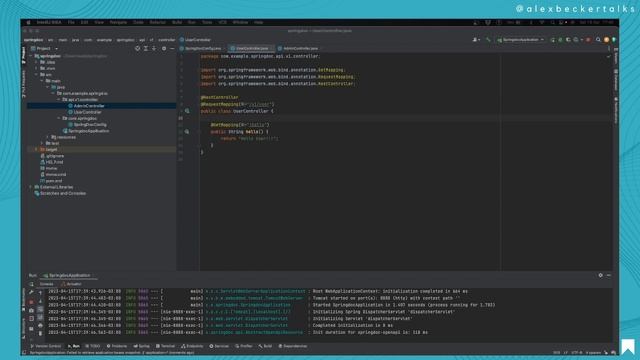Click the red Stop icon in Run panel

31,302
